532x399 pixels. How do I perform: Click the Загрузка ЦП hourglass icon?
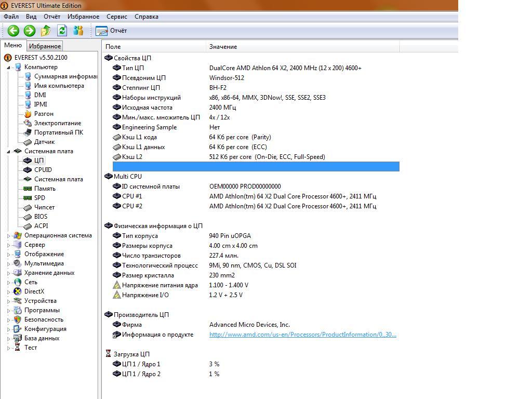pos(108,354)
